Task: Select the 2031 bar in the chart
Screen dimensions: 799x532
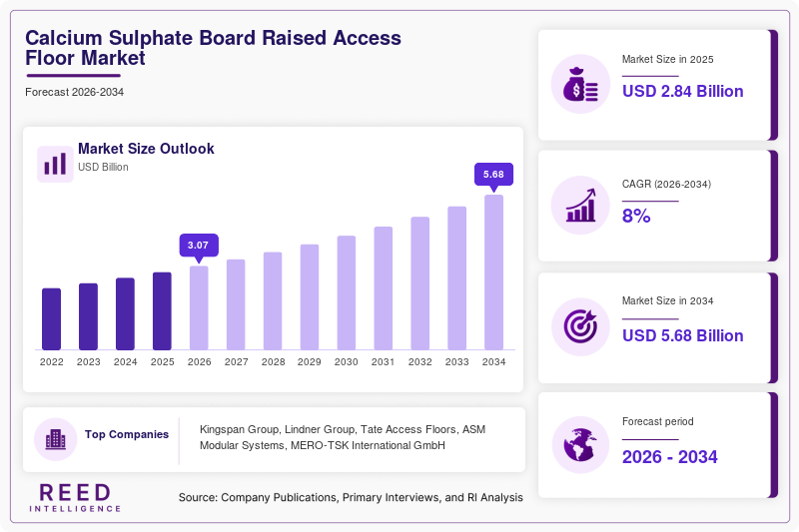Action: coord(384,288)
